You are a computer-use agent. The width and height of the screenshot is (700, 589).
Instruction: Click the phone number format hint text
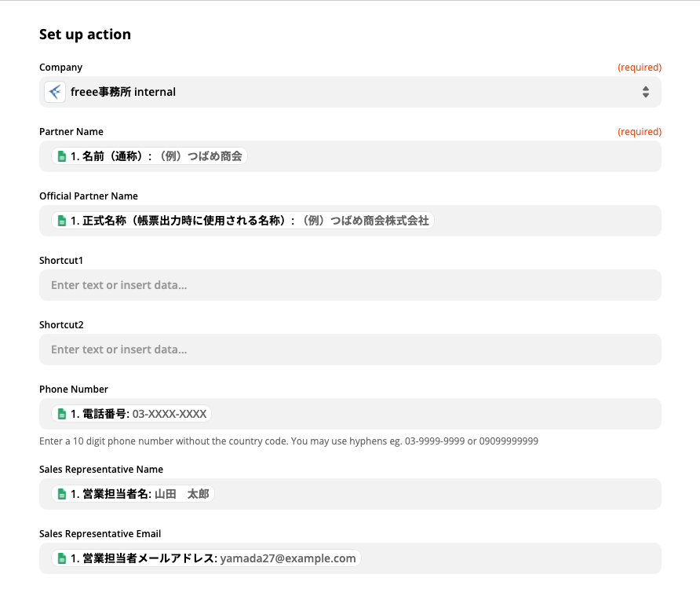(x=289, y=441)
